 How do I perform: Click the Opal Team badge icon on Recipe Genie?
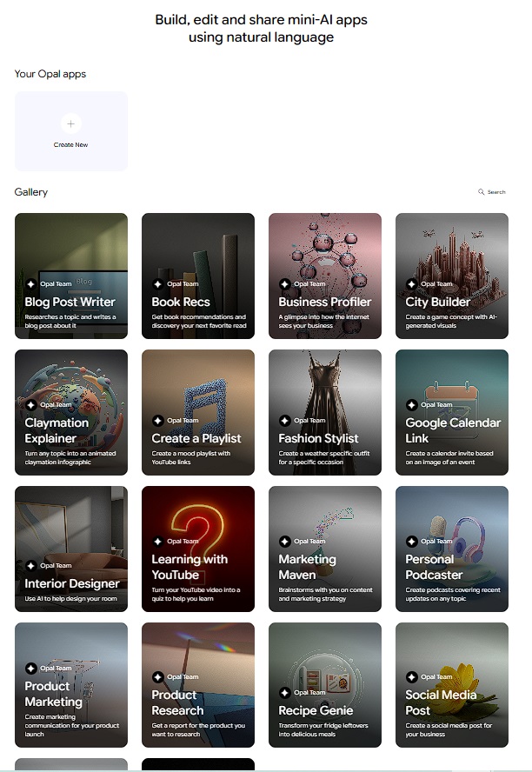[x=284, y=693]
